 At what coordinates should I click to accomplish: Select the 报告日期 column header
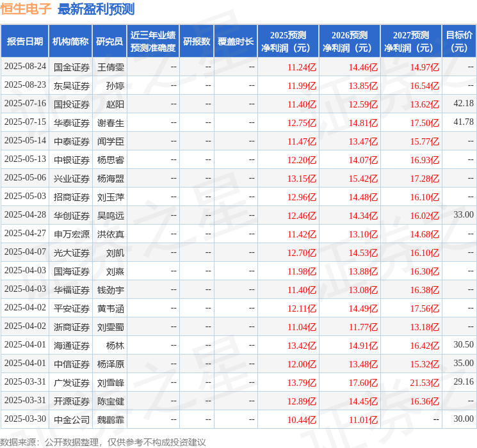[x=24, y=42]
